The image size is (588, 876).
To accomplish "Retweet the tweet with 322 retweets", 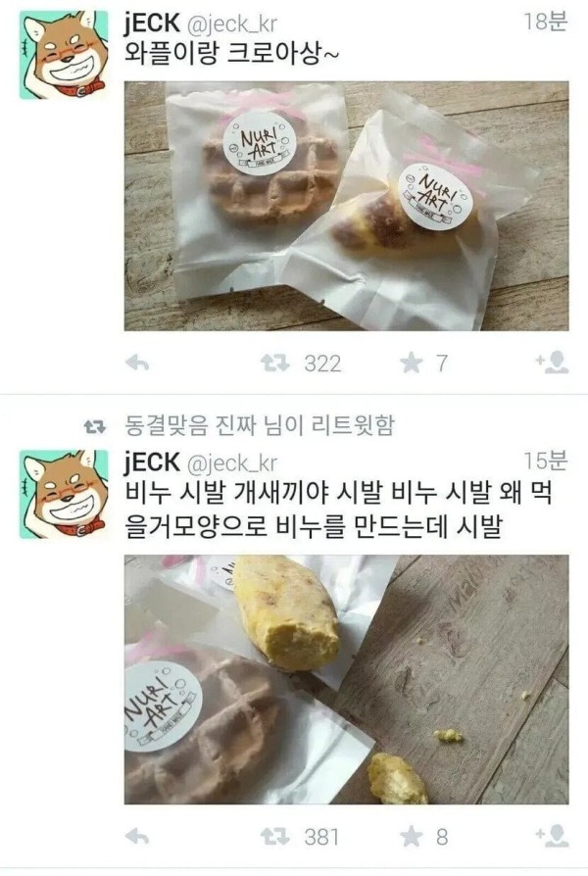I will 275,364.
